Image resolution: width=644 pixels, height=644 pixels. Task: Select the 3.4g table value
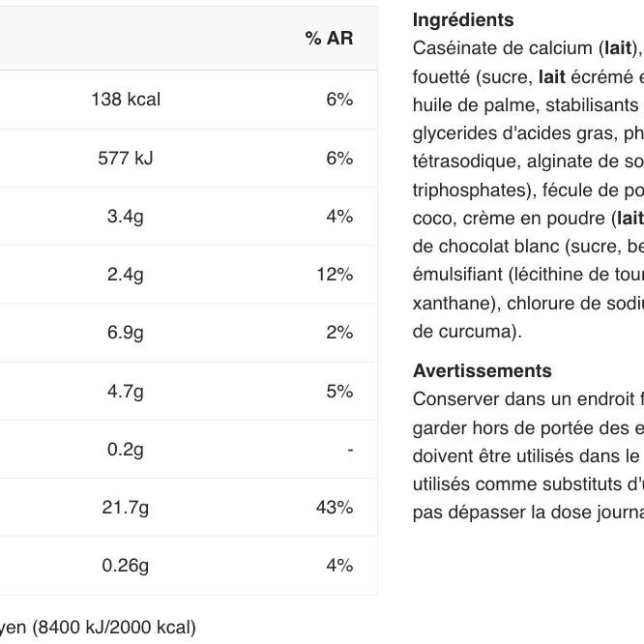[x=126, y=217]
